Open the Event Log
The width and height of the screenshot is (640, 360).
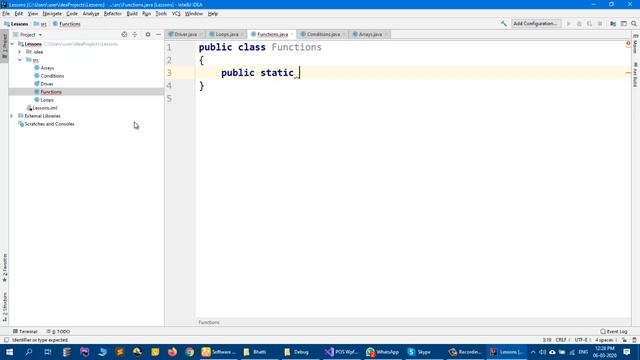coord(614,331)
